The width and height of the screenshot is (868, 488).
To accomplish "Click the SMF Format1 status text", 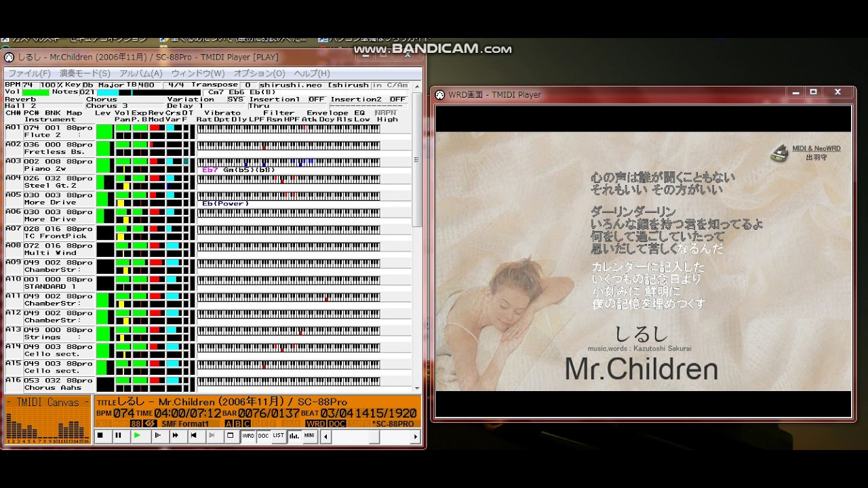I will click(x=185, y=424).
